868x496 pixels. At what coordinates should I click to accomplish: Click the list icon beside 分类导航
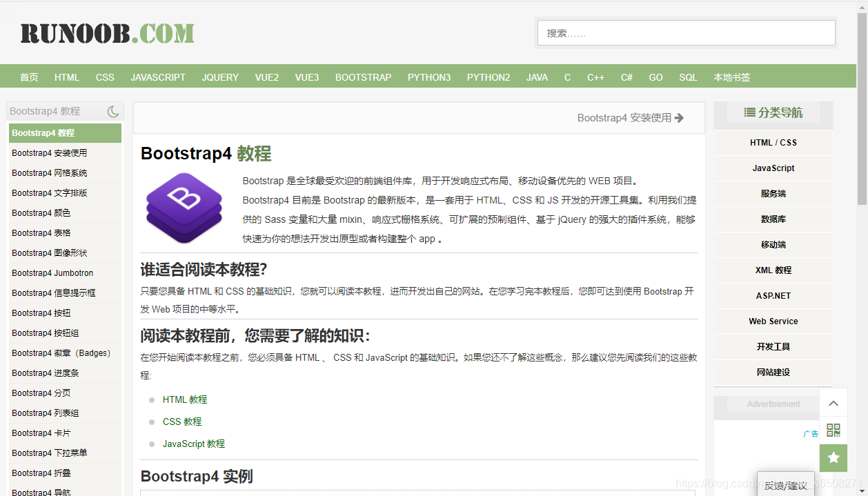[749, 112]
